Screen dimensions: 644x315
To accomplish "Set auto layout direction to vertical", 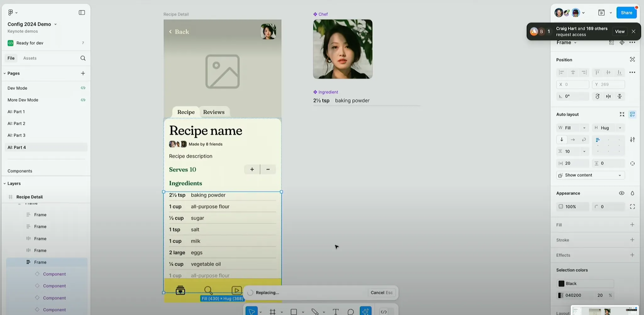I will coord(562,140).
